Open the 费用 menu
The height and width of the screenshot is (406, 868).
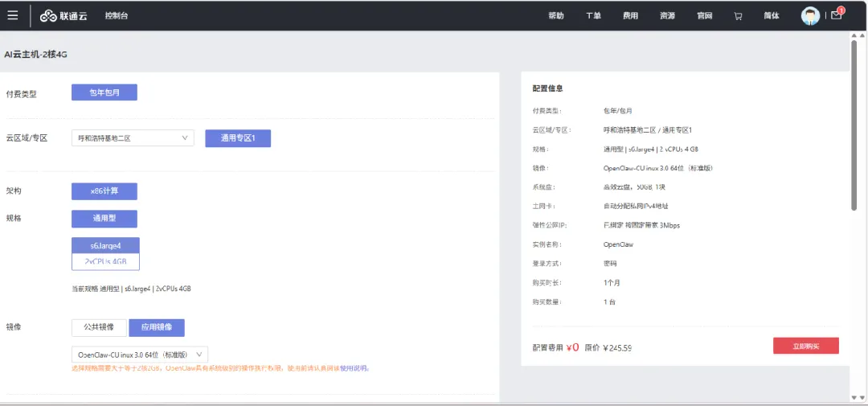point(631,16)
